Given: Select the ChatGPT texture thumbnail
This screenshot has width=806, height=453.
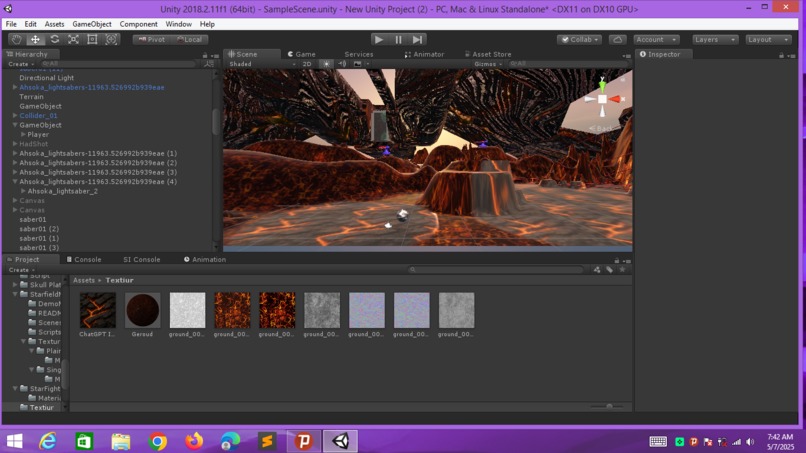Looking at the screenshot, I should (98, 310).
